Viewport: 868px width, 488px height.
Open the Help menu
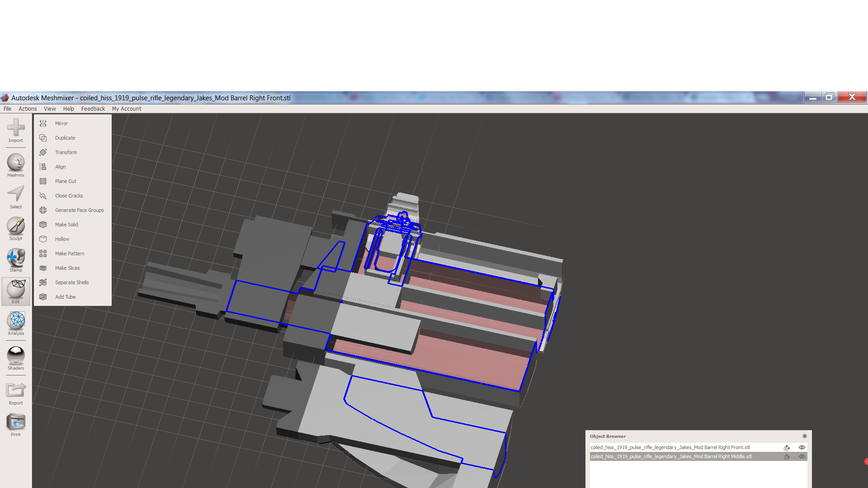click(x=68, y=109)
